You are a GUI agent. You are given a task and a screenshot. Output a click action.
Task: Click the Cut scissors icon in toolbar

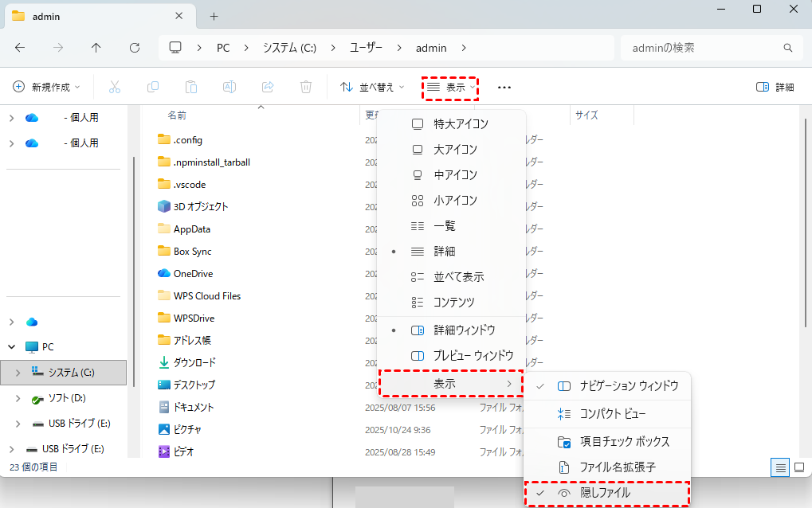pos(115,87)
